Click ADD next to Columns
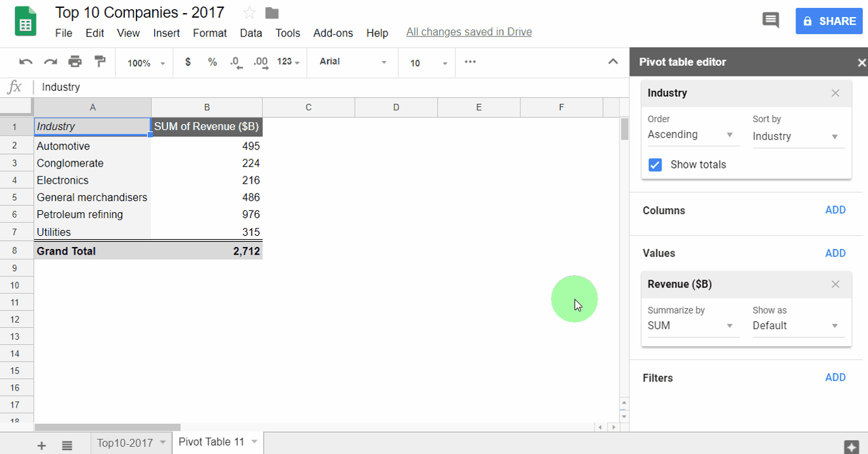Image resolution: width=868 pixels, height=454 pixels. 835,210
